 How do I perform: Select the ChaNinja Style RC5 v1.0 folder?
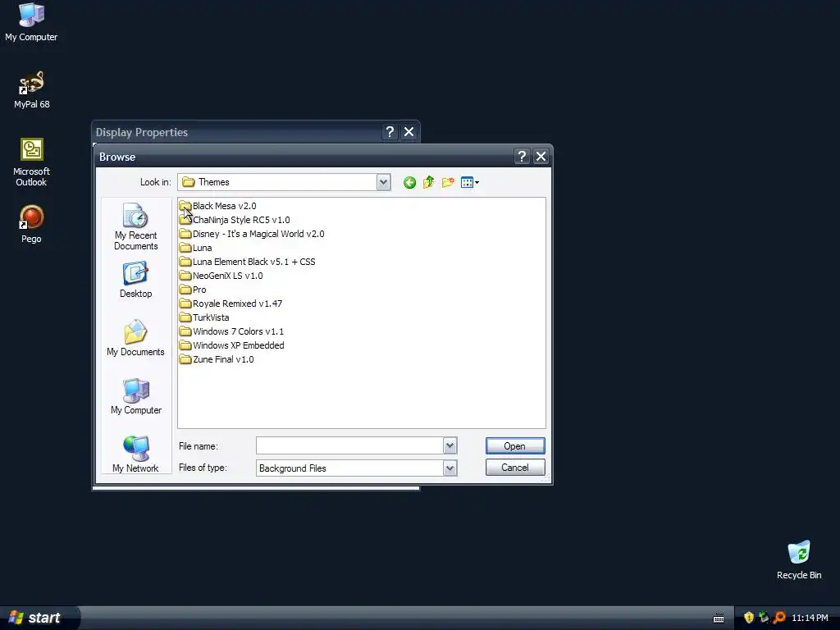coord(235,220)
